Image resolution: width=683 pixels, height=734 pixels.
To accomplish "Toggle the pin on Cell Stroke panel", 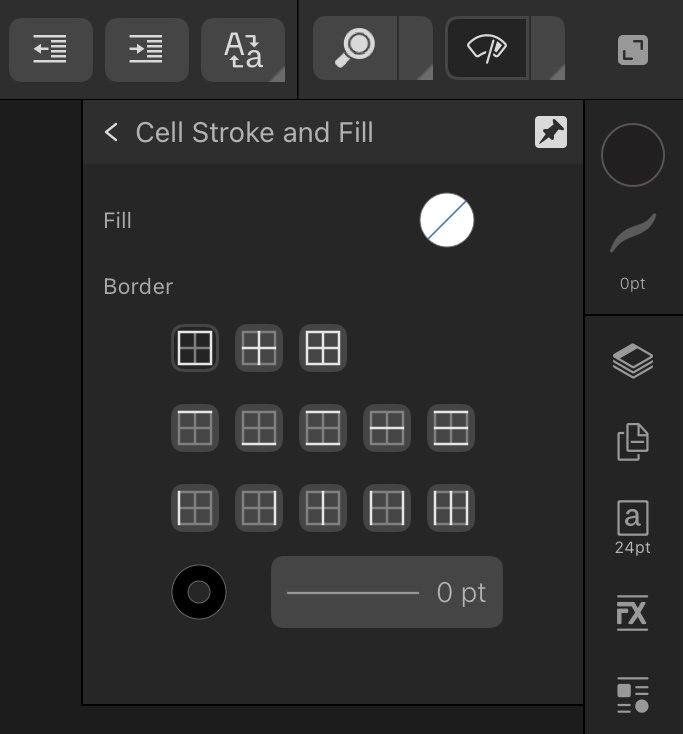I will [551, 132].
